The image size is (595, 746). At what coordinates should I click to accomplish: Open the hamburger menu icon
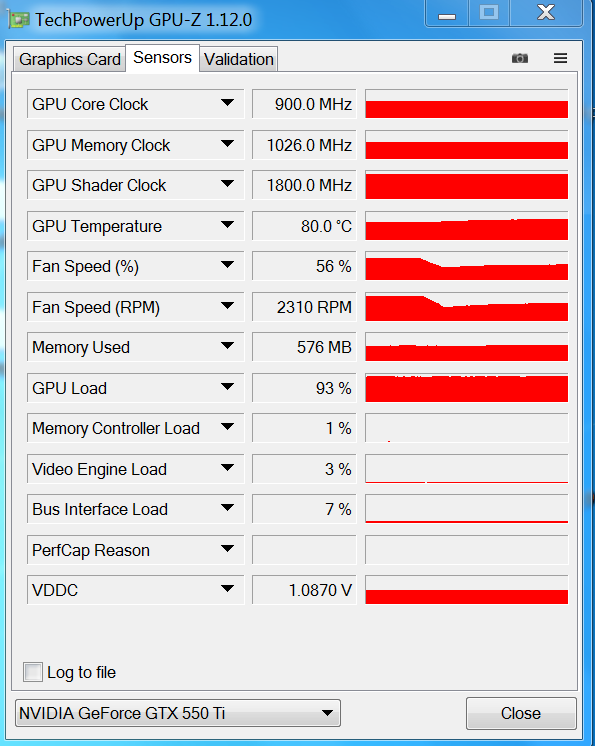[x=560, y=58]
